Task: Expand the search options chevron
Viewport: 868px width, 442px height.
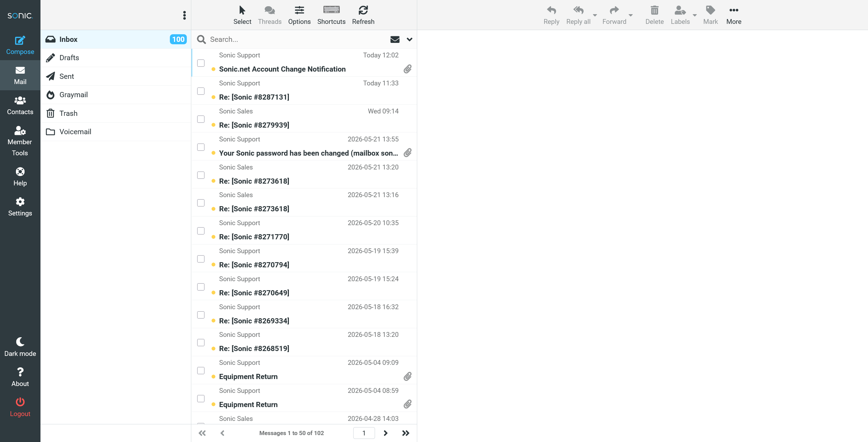Action: [x=410, y=39]
